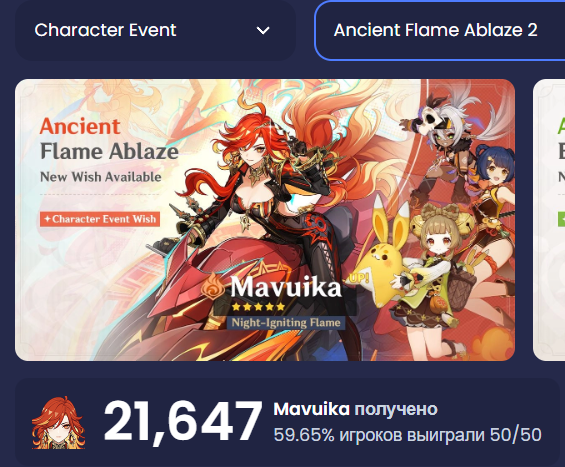Click the Night-Igniting Flame title label

[x=286, y=323]
